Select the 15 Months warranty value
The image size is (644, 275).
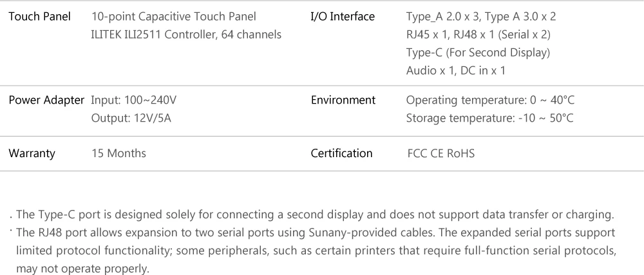(x=118, y=153)
